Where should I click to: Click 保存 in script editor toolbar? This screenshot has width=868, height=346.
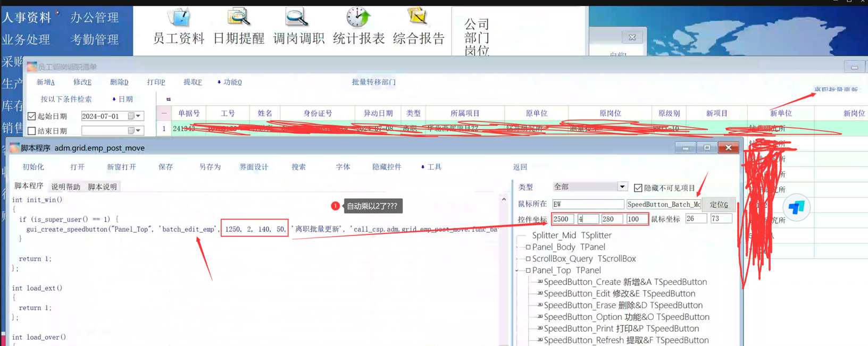pos(165,167)
